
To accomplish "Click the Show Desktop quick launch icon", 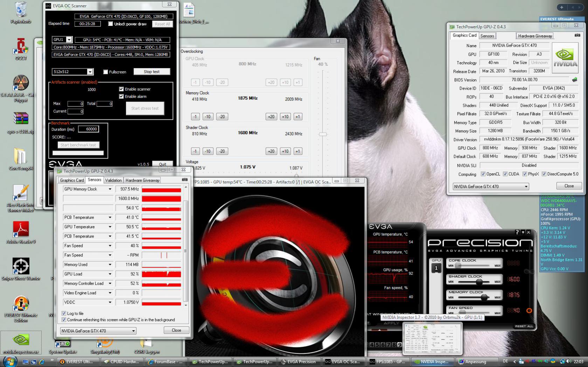I will [26, 361].
